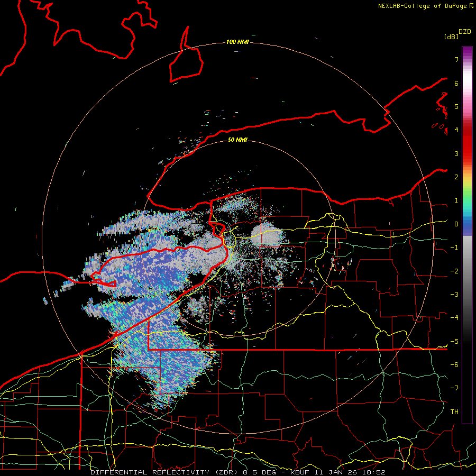Click the KBUF 11 JAN 26 10:52 timestamp
The height and width of the screenshot is (476, 476).
point(338,472)
